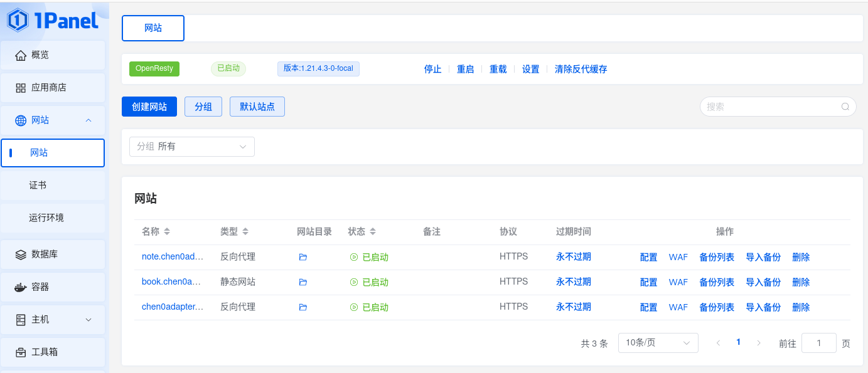Open the 分组 所有 dropdown
868x373 pixels.
coord(192,146)
